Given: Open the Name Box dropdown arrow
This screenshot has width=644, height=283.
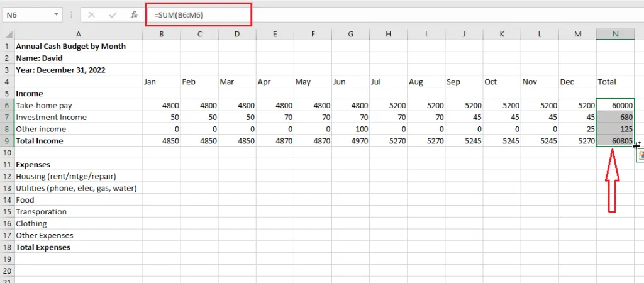Looking at the screenshot, I should [x=56, y=15].
